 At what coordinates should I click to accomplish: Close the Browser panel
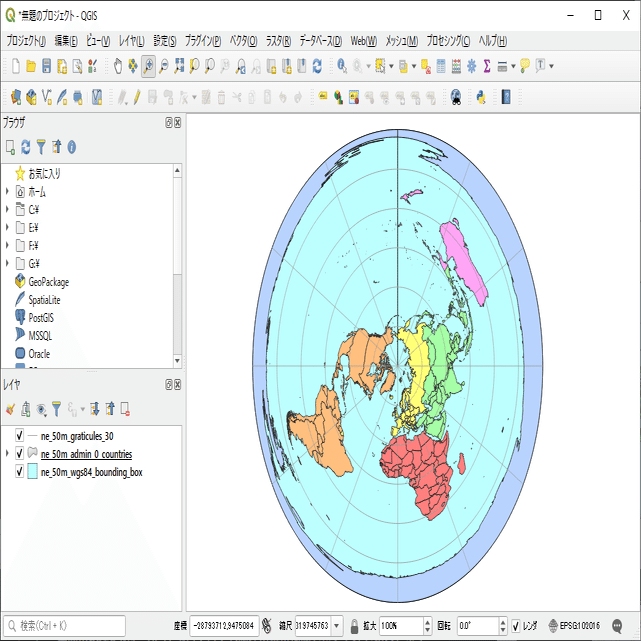coord(178,123)
